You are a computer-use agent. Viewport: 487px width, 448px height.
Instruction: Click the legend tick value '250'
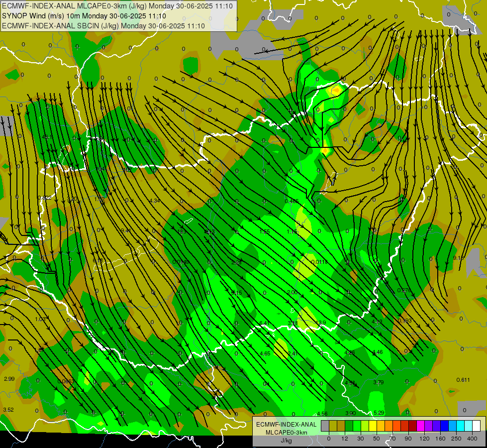tap(456, 439)
